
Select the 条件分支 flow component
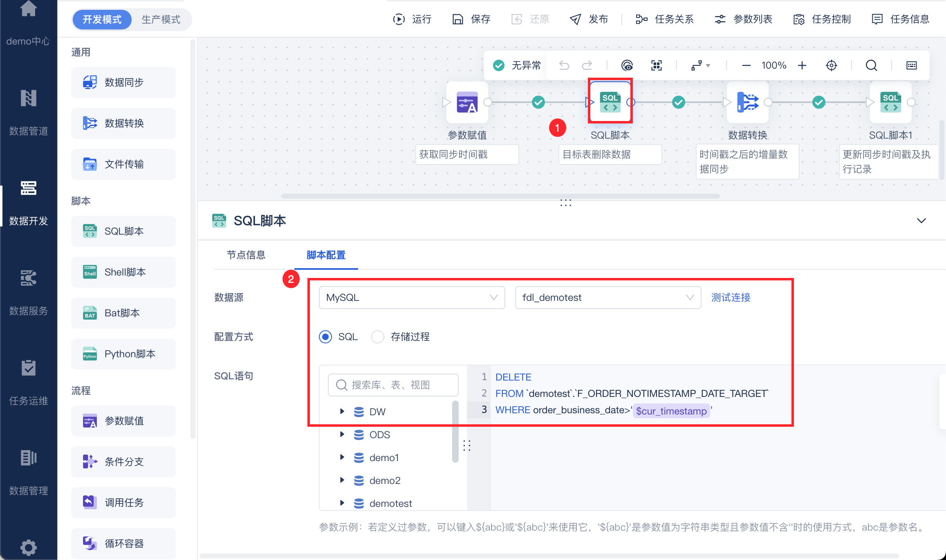[x=123, y=461]
